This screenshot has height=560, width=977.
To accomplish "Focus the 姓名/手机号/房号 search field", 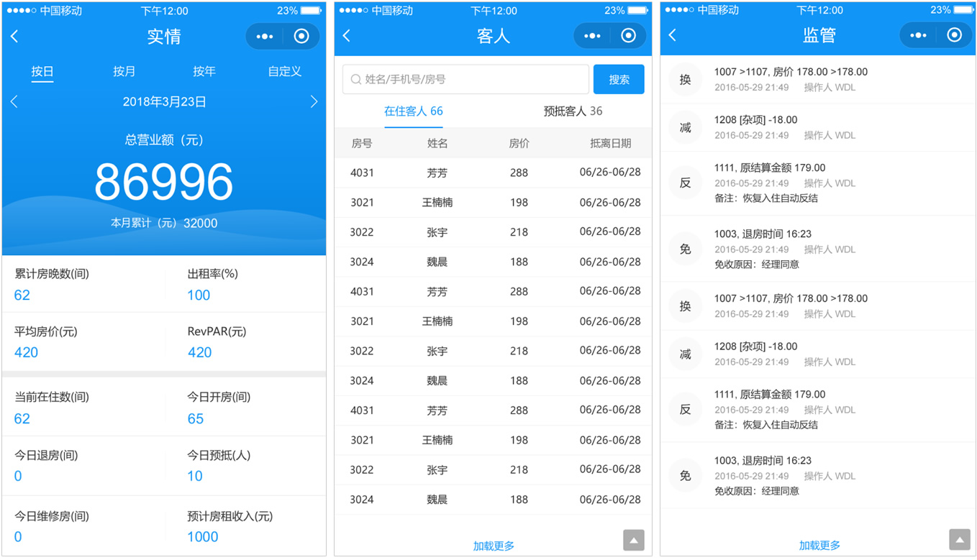I will (466, 79).
